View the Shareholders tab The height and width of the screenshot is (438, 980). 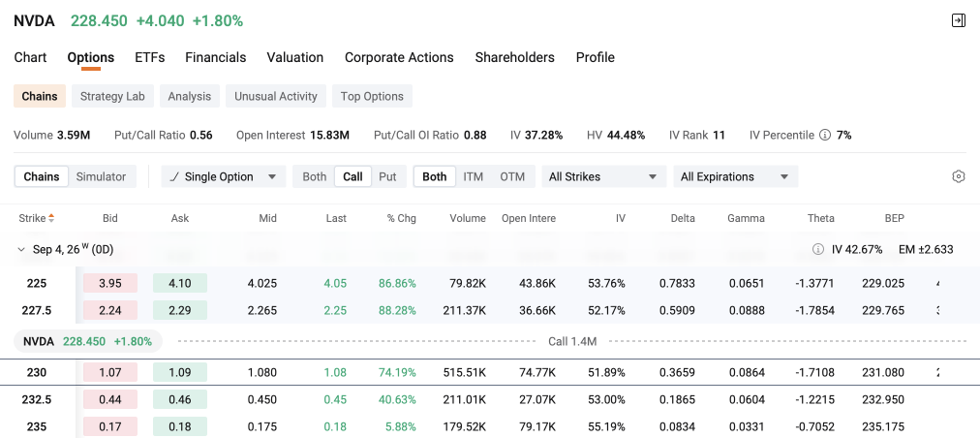(515, 57)
